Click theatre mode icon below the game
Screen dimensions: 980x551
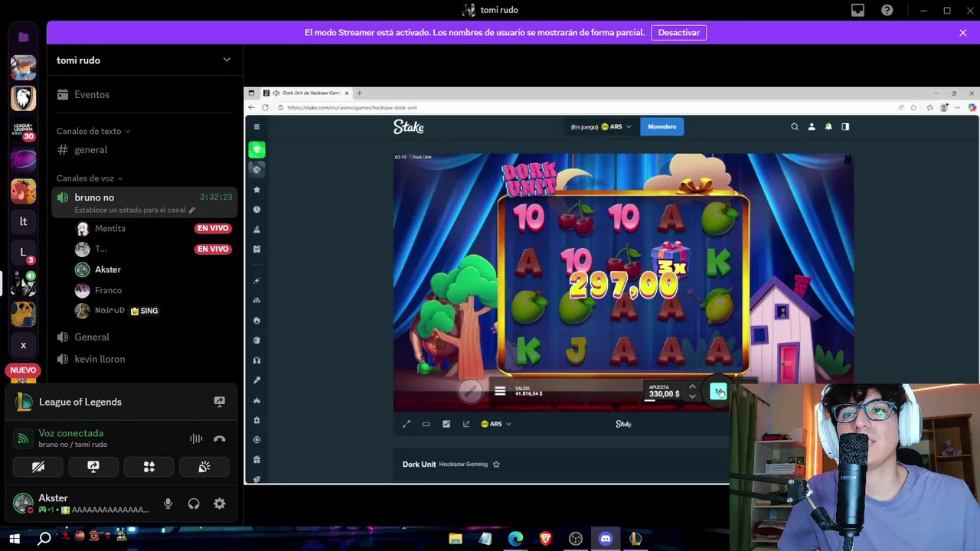(426, 424)
